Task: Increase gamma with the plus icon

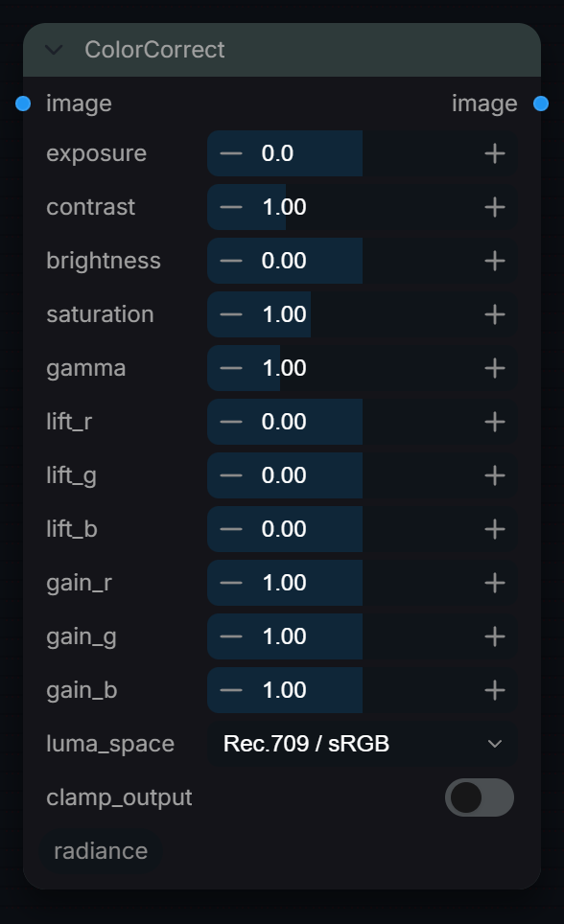Action: pos(494,368)
